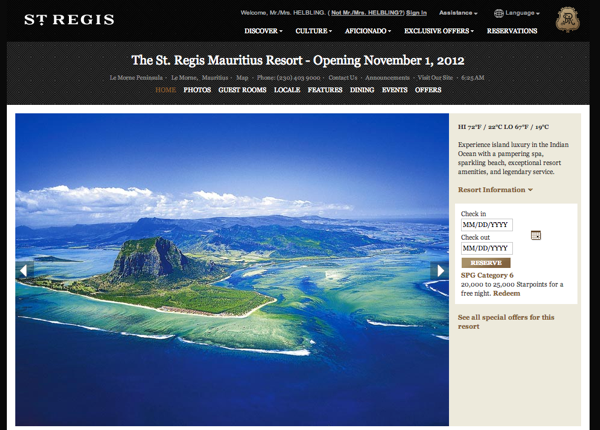Click the globe Language icon
Image resolution: width=600 pixels, height=430 pixels.
(498, 13)
